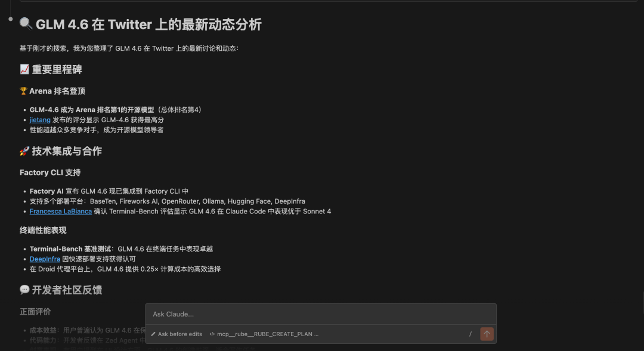Image resolution: width=644 pixels, height=351 pixels.
Task: Click the pencil icon beside Ask before edits
Action: 153,334
